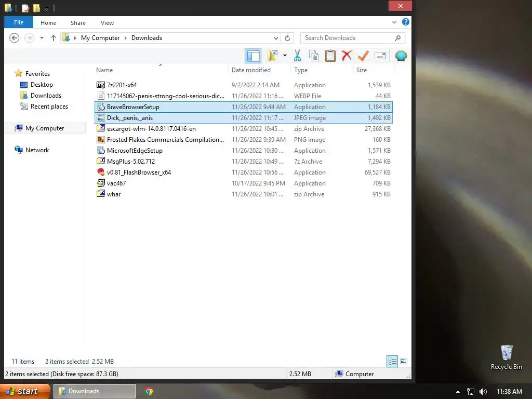Select the MsgPlus-5.02.712 archive
Image resolution: width=532 pixels, height=399 pixels.
pyautogui.click(x=243, y=161)
